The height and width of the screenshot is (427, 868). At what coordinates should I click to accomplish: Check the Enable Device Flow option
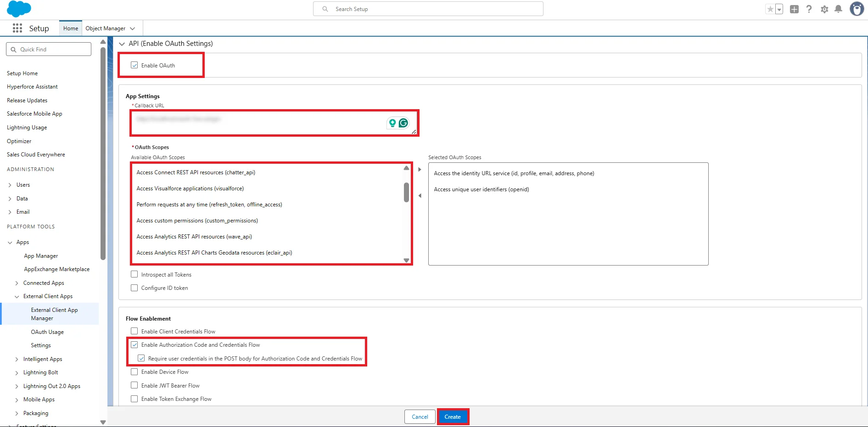[x=134, y=372]
